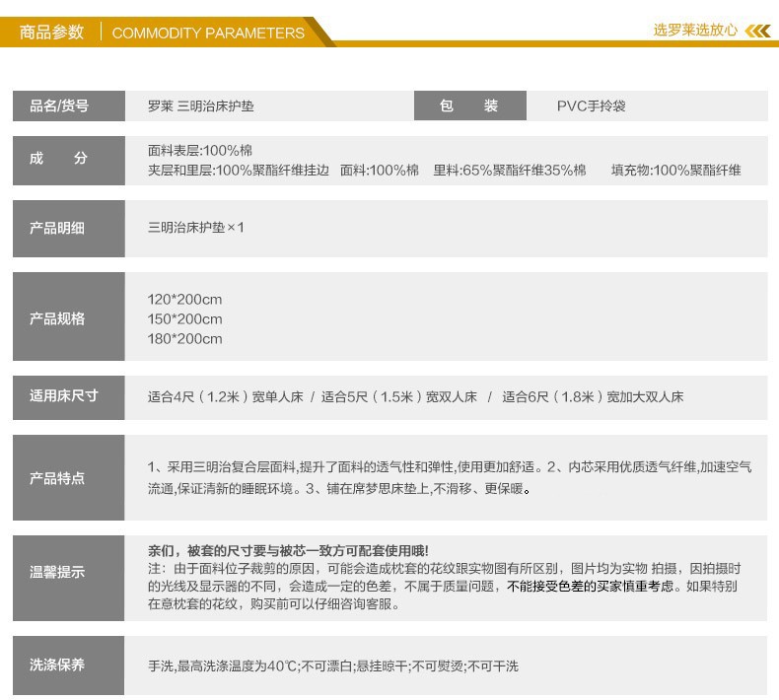This screenshot has height=700, width=779.
Task: Click the '手洗,最高洗涤温度为40℃' care instructions
Action: (333, 665)
